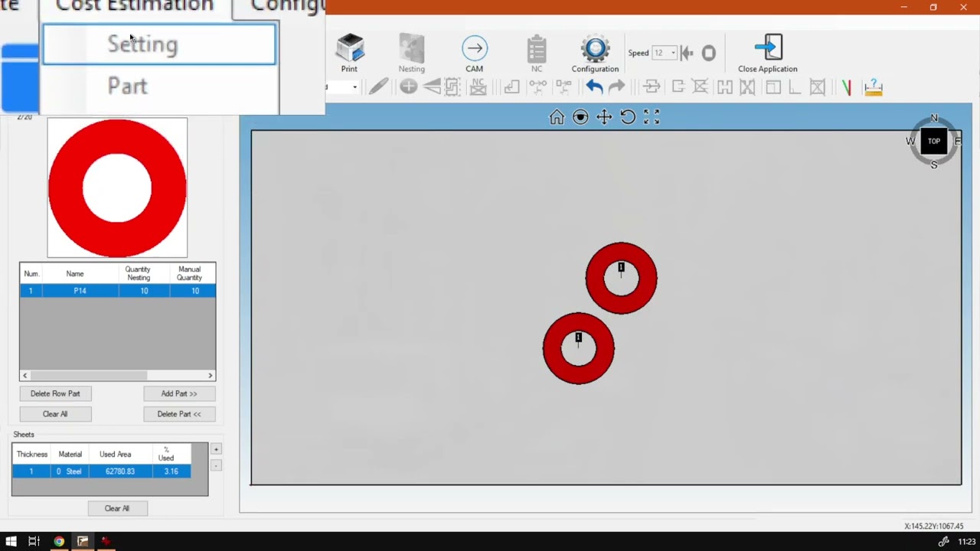Activate the four-arrow pan icon
The image size is (980, 551).
click(x=604, y=117)
